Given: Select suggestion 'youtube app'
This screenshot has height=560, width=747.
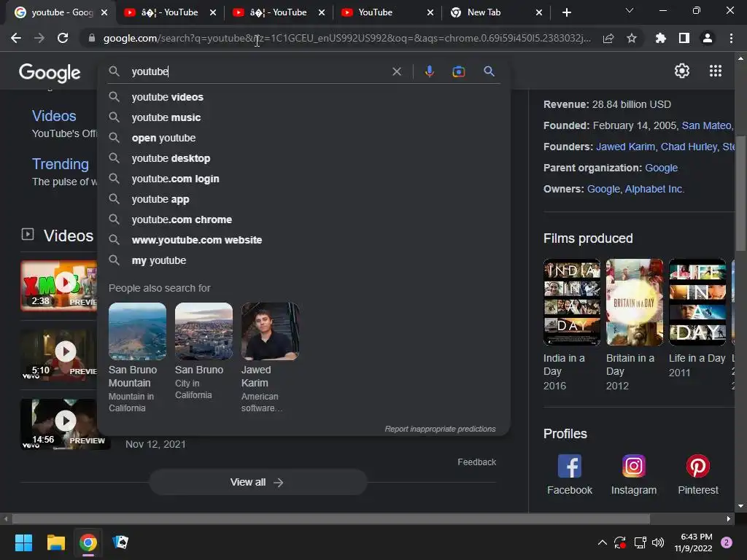Looking at the screenshot, I should [x=304, y=200].
